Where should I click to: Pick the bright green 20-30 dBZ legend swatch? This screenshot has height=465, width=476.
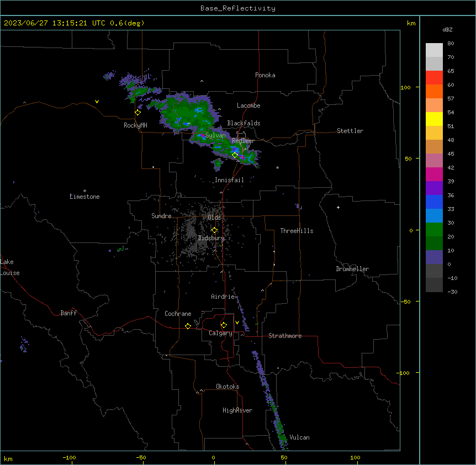coord(434,230)
